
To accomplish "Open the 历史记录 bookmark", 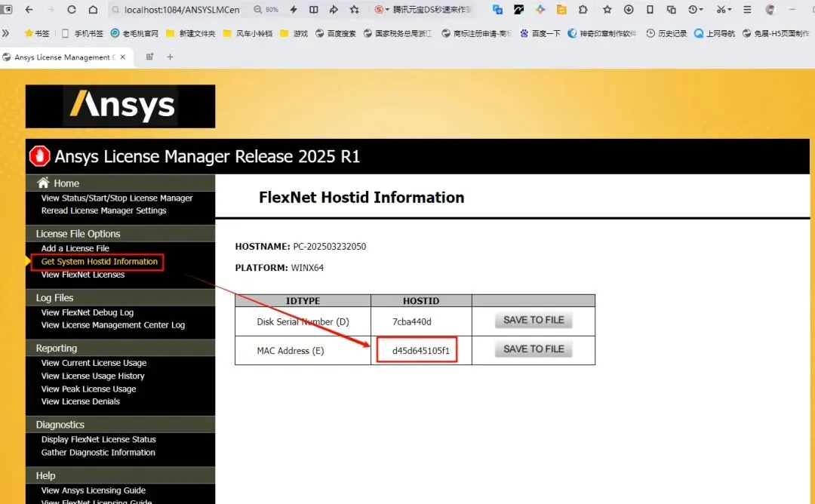I will 666,33.
